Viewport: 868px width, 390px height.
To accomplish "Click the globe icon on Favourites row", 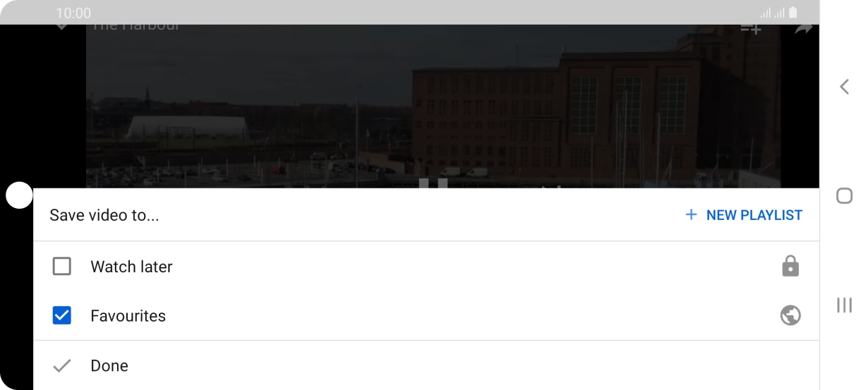I will point(790,316).
